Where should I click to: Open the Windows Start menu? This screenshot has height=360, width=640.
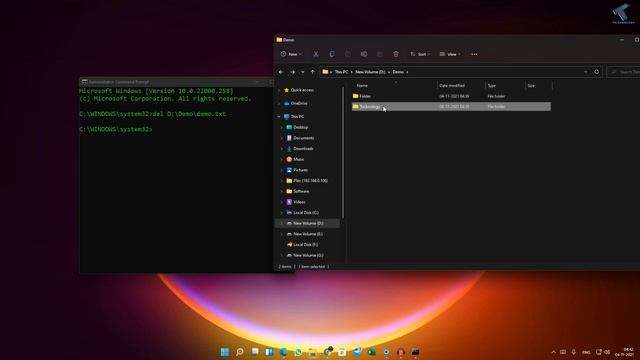coord(225,352)
